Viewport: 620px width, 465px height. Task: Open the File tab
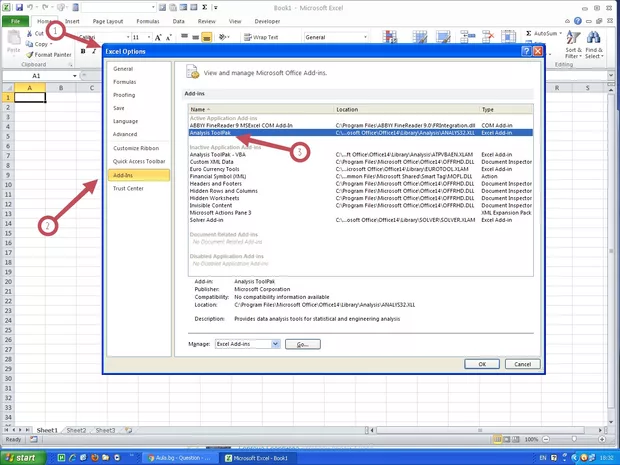pos(16,20)
